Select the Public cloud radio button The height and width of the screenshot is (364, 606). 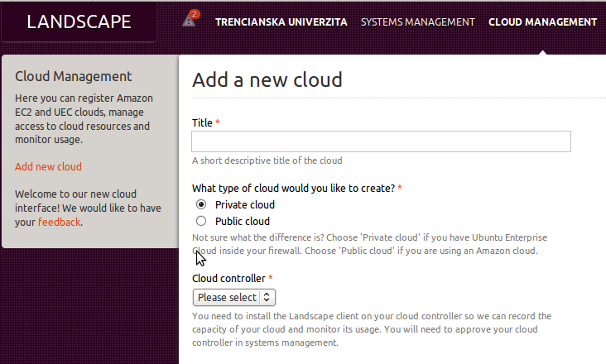pos(201,221)
